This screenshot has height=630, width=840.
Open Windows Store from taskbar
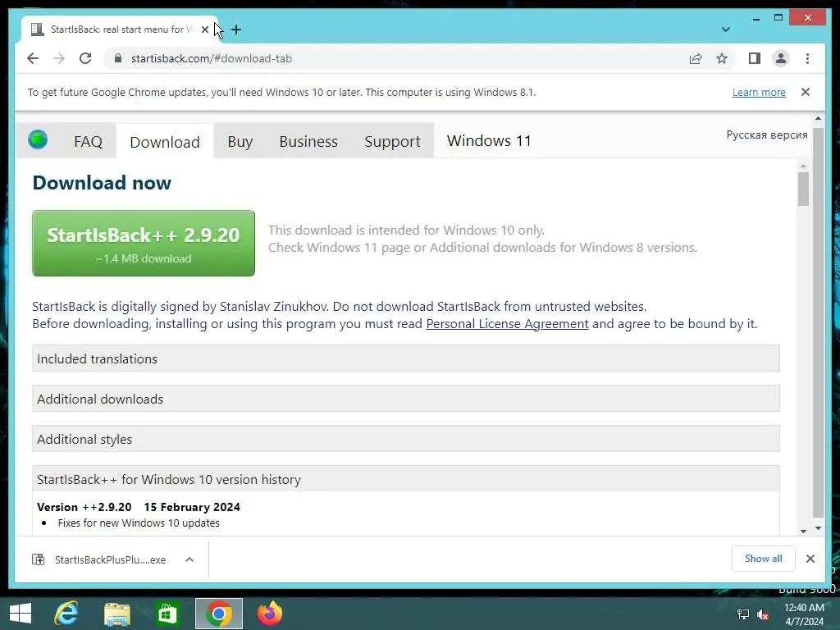point(167,614)
